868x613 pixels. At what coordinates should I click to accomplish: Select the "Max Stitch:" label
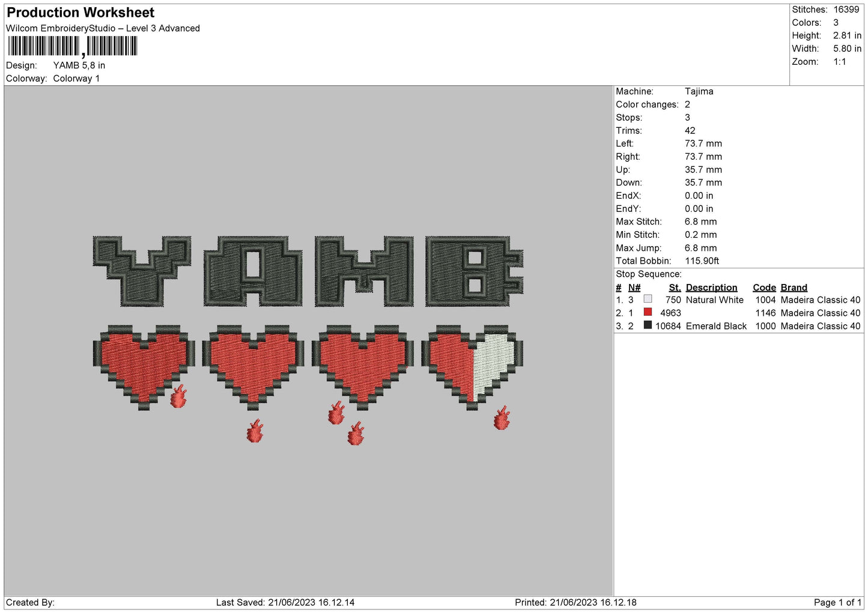click(639, 222)
